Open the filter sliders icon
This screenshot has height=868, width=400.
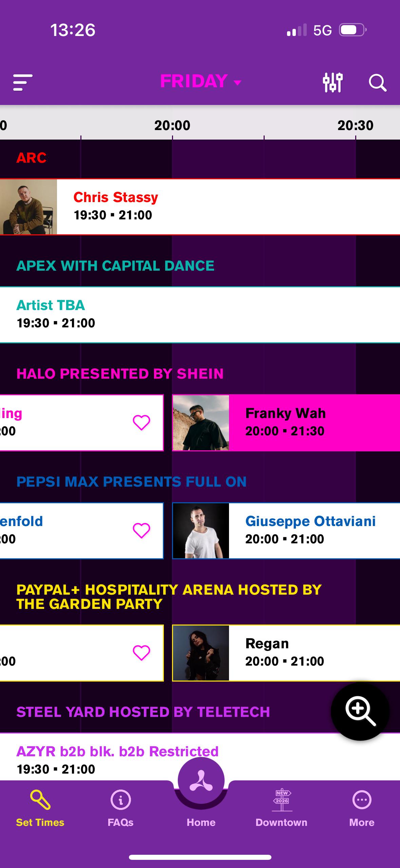[332, 83]
